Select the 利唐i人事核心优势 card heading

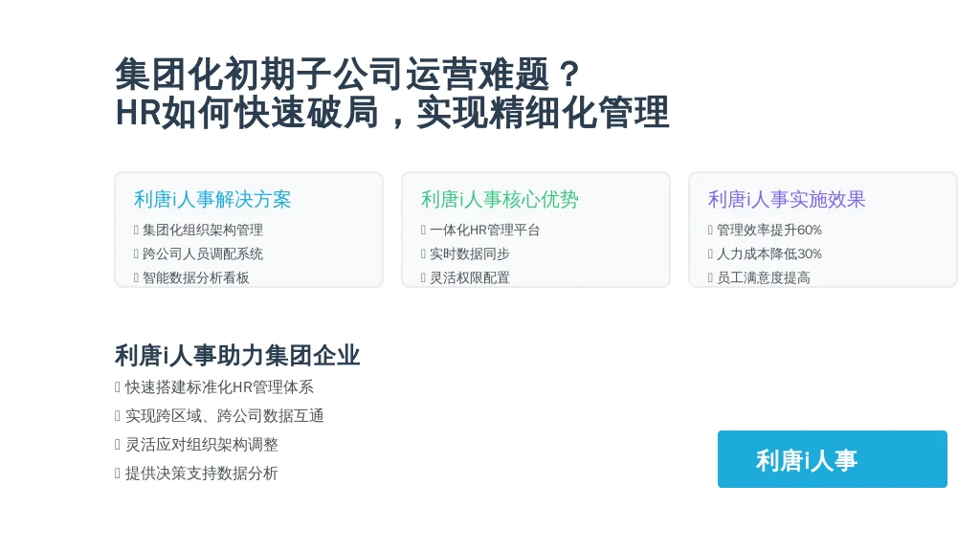click(500, 199)
